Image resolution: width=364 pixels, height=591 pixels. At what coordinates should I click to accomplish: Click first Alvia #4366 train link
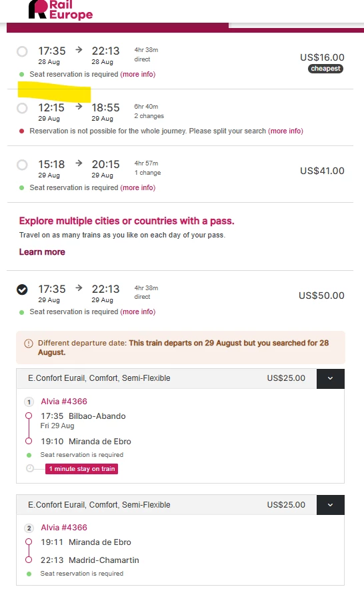point(64,402)
